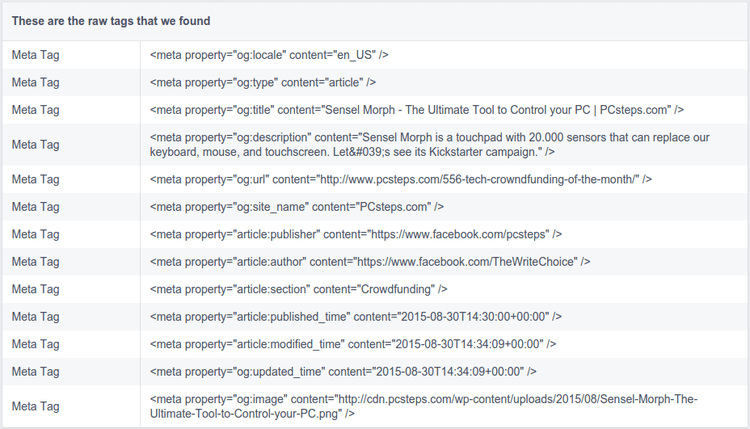Click the og:site_name PCsteps.com meta tag

pos(297,207)
